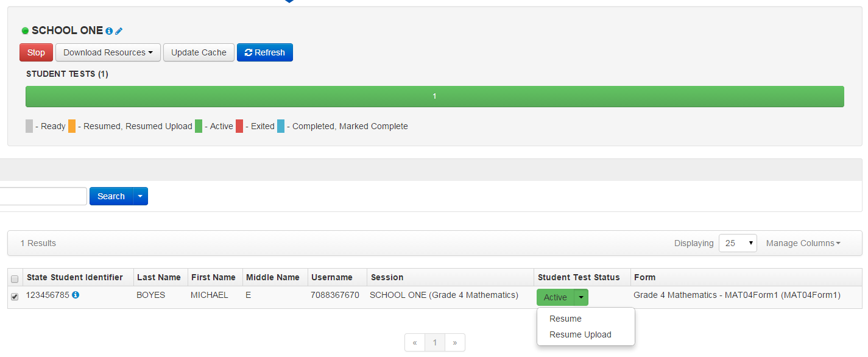The height and width of the screenshot is (357, 868).
Task: Click info icon next to student ID 123456785
Action: point(76,295)
